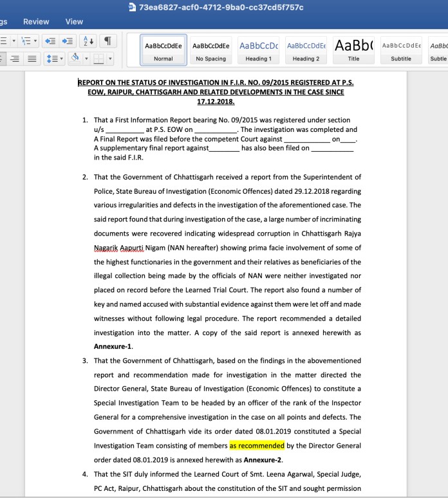Screen dimensions: 448x498
Task: Click 'Special Investigation Team to be headed'
Action: [x=159, y=403]
